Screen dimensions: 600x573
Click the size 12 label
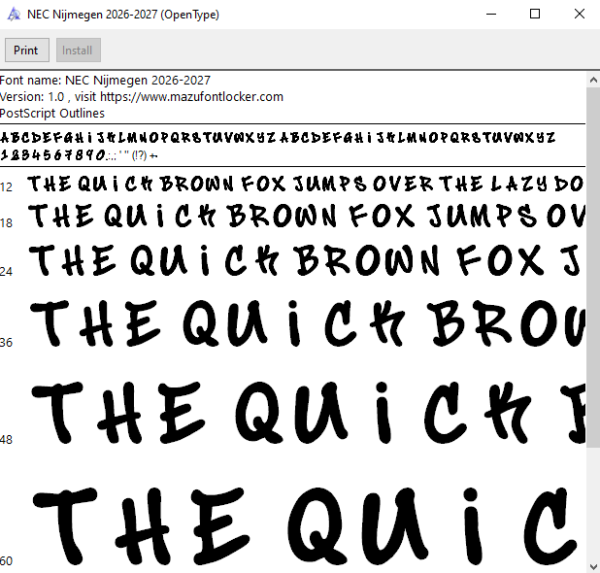pyautogui.click(x=6, y=187)
